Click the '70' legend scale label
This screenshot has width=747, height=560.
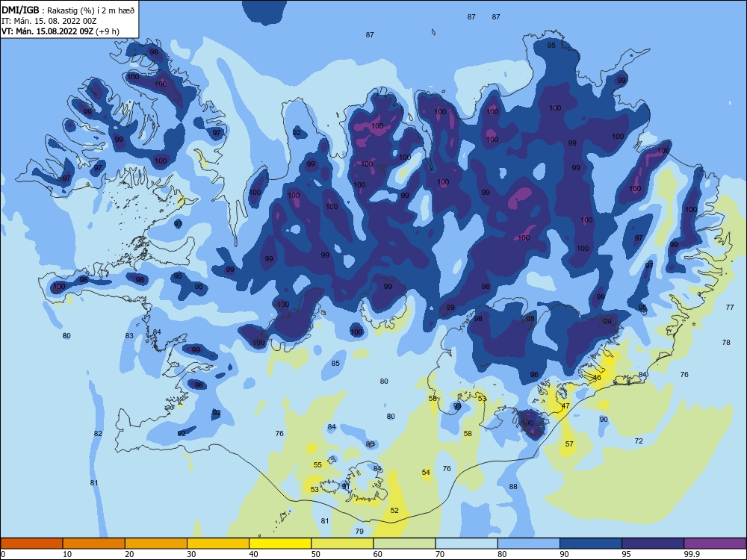[440, 554]
